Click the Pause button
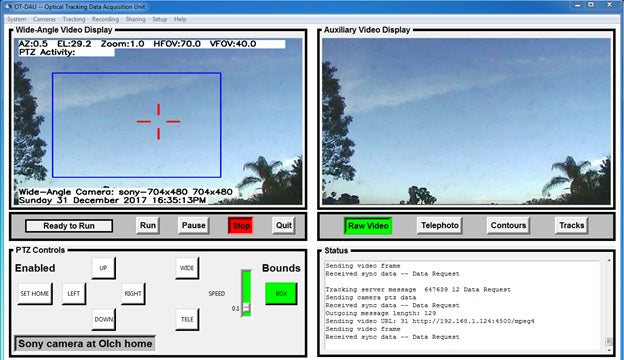The width and height of the screenshot is (624, 360). pyautogui.click(x=193, y=226)
